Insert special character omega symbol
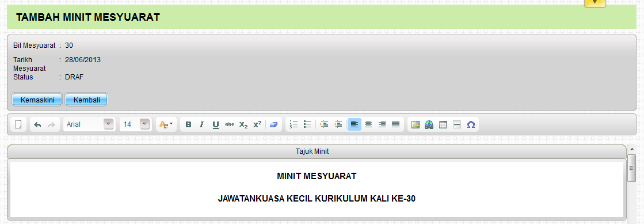This screenshot has height=224, width=644. 471,124
